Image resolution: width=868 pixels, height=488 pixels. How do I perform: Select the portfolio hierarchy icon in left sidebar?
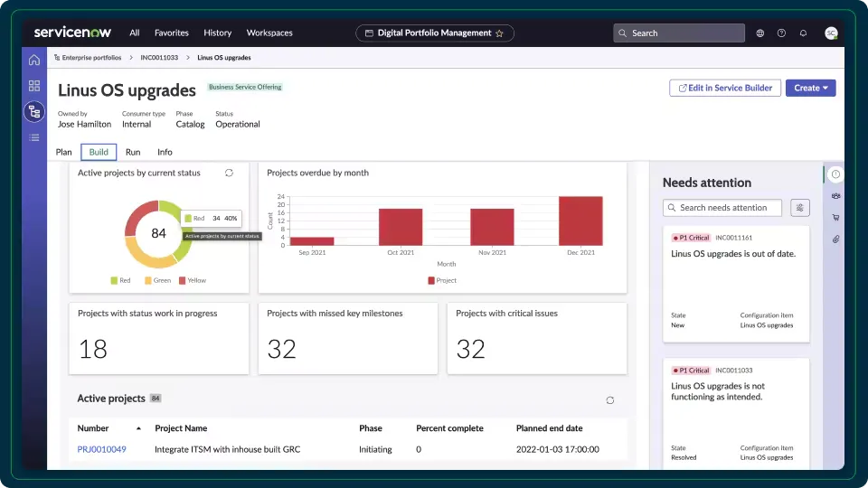point(34,112)
